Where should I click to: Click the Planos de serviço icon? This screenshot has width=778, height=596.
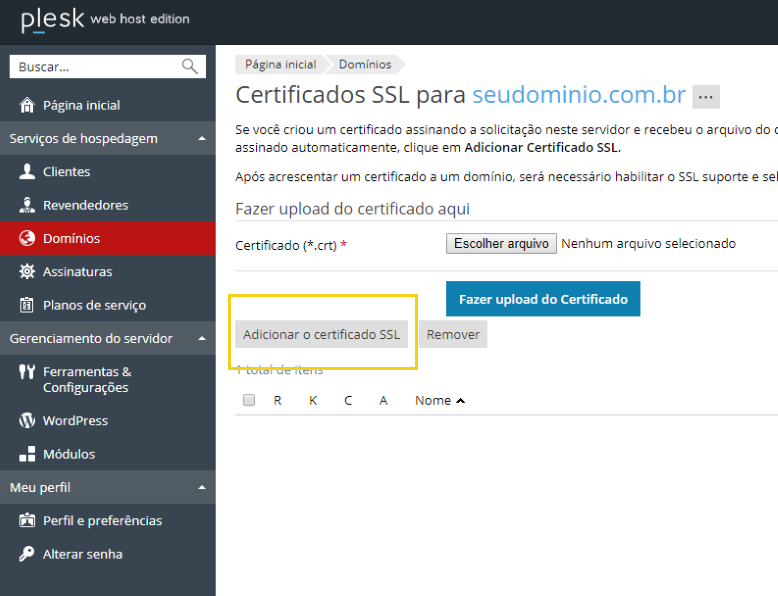tap(27, 305)
